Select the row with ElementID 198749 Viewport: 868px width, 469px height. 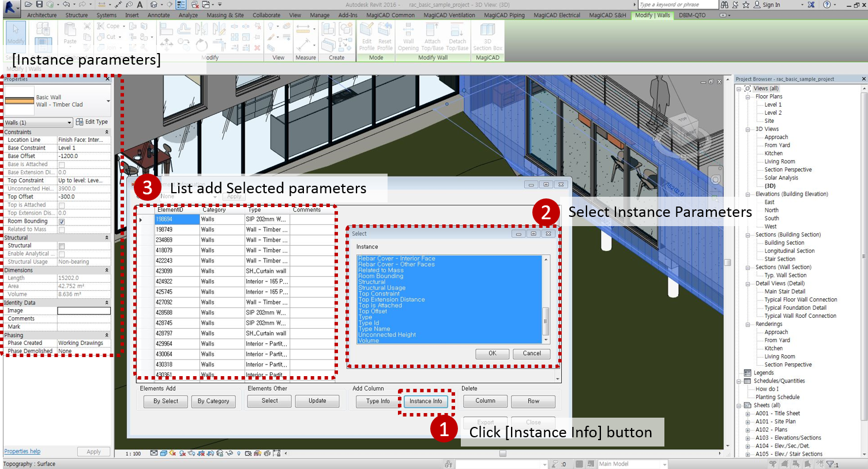pos(176,229)
